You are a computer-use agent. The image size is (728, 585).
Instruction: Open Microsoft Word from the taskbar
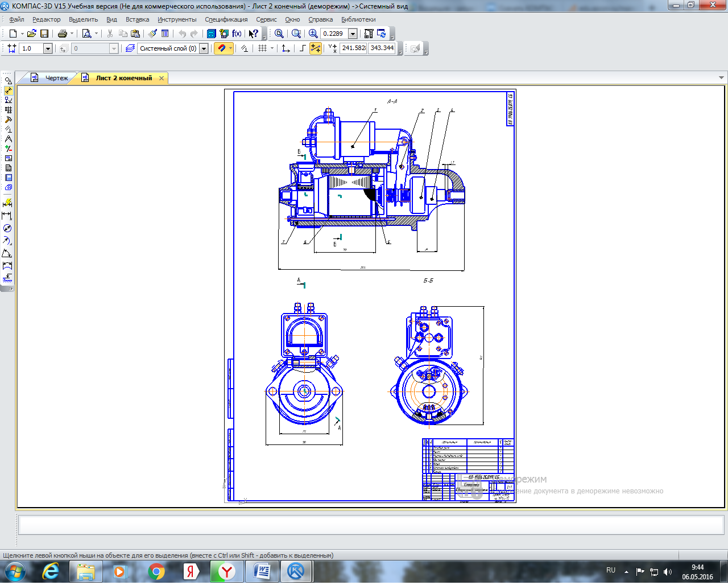(x=262, y=571)
